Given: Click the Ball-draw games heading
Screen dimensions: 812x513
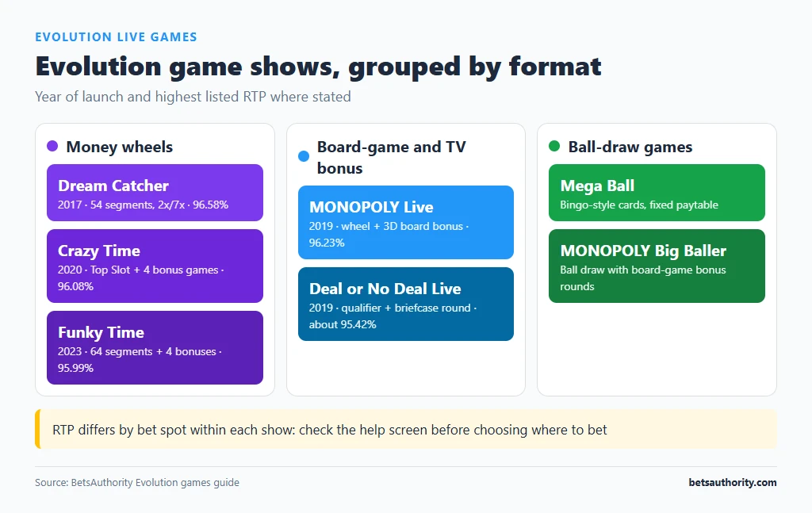Looking at the screenshot, I should coord(630,147).
